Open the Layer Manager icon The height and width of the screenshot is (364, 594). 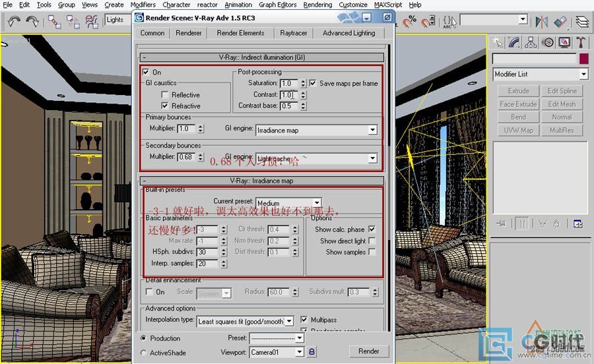point(582,22)
